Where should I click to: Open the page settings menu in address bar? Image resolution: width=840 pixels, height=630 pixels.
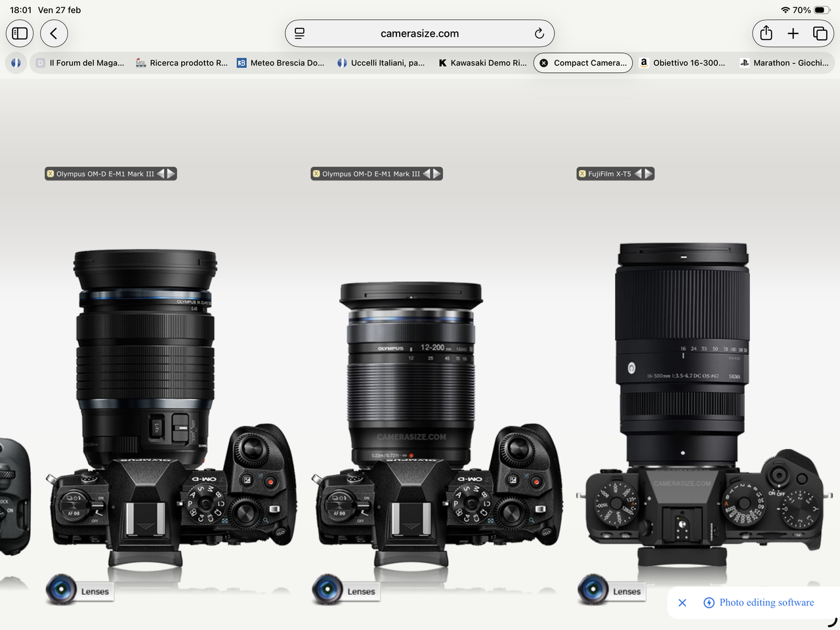click(x=299, y=33)
